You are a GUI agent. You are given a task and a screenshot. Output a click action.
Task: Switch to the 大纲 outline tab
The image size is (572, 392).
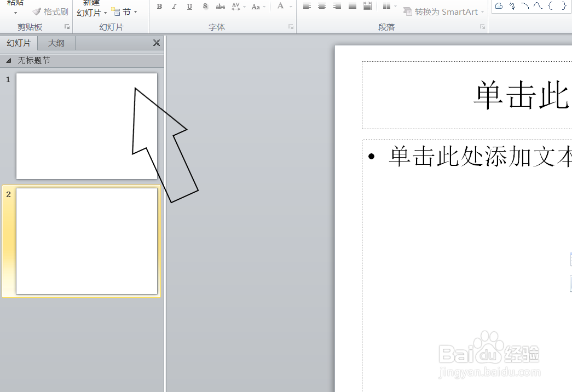[56, 43]
